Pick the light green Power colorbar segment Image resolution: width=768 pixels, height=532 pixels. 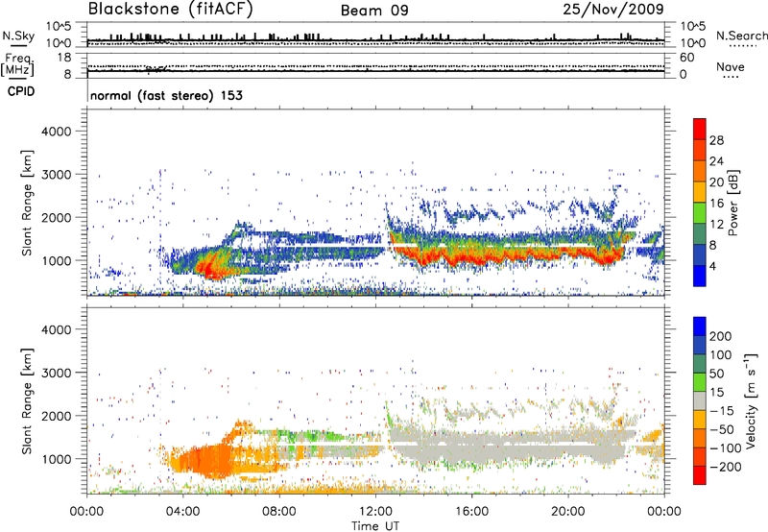[x=700, y=213]
